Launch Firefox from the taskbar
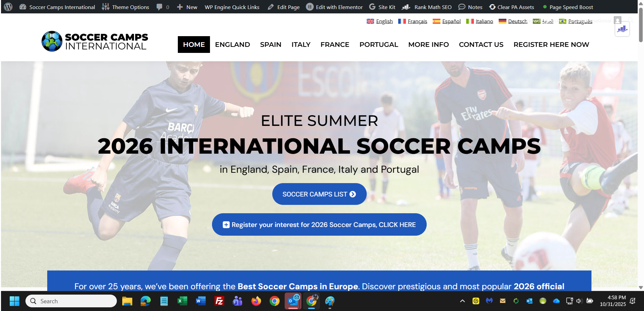644x311 pixels. coord(256,301)
